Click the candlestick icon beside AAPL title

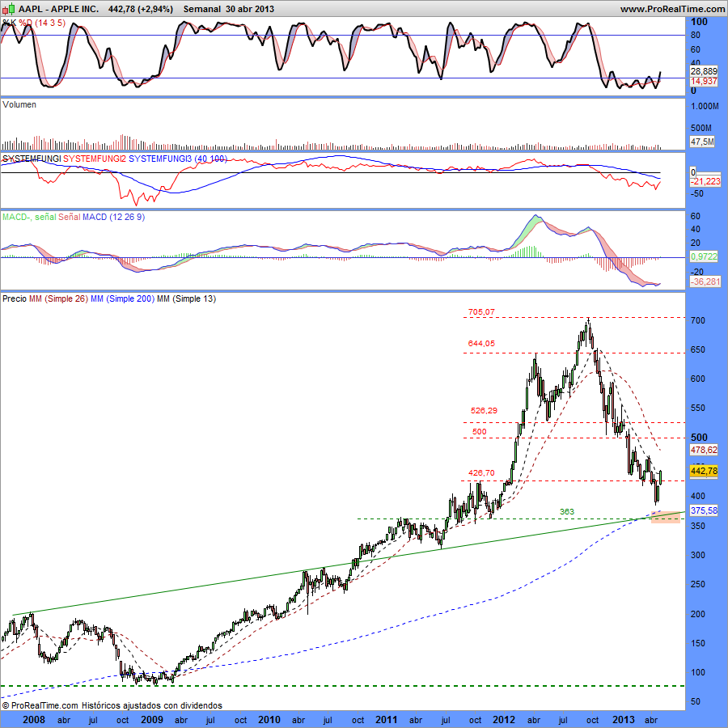point(9,9)
